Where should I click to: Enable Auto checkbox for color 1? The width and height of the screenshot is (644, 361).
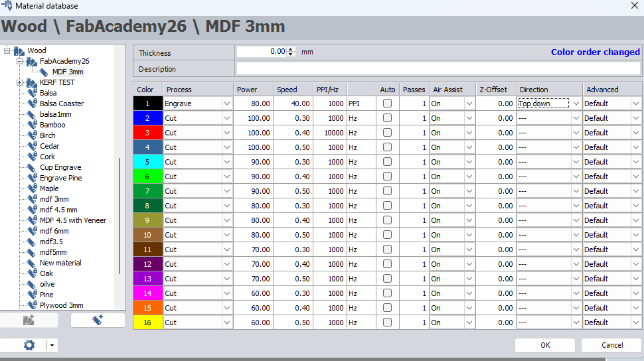pyautogui.click(x=387, y=104)
